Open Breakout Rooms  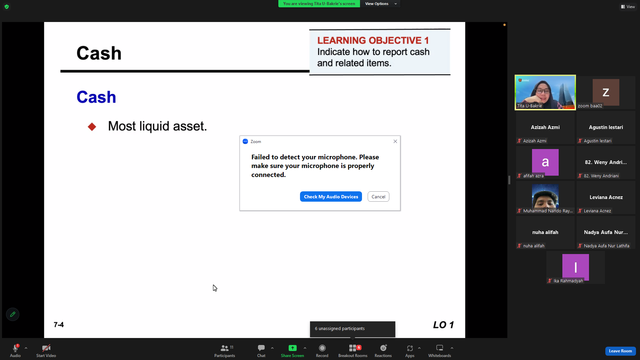click(x=353, y=350)
